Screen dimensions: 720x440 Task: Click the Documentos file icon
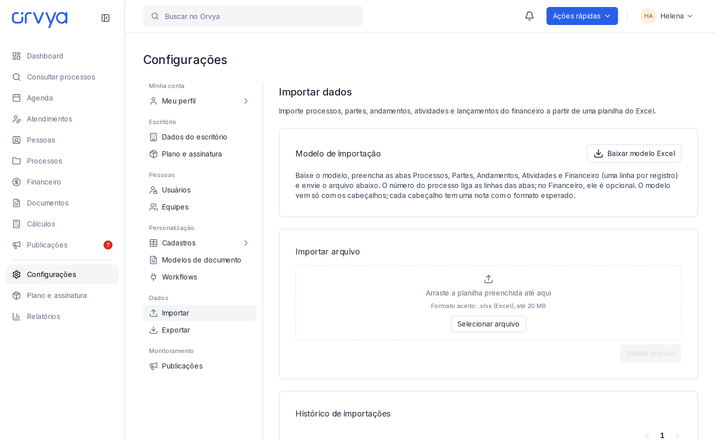point(17,203)
